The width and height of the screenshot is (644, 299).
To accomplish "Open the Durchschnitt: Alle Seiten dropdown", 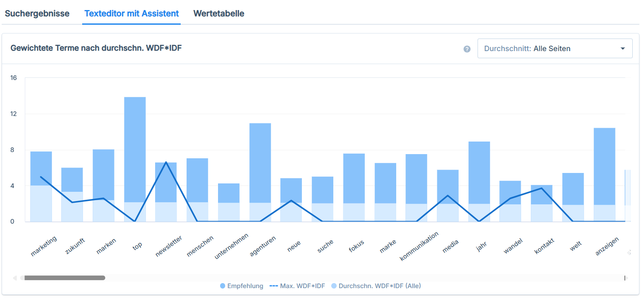I will point(554,49).
